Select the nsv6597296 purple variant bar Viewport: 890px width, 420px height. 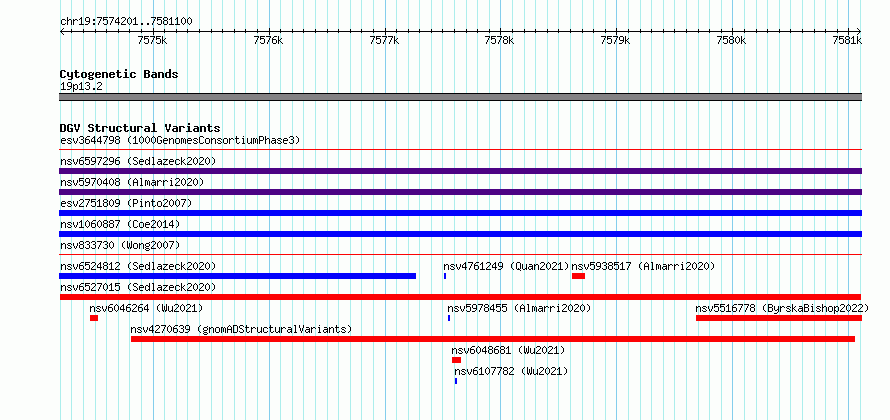click(x=460, y=171)
